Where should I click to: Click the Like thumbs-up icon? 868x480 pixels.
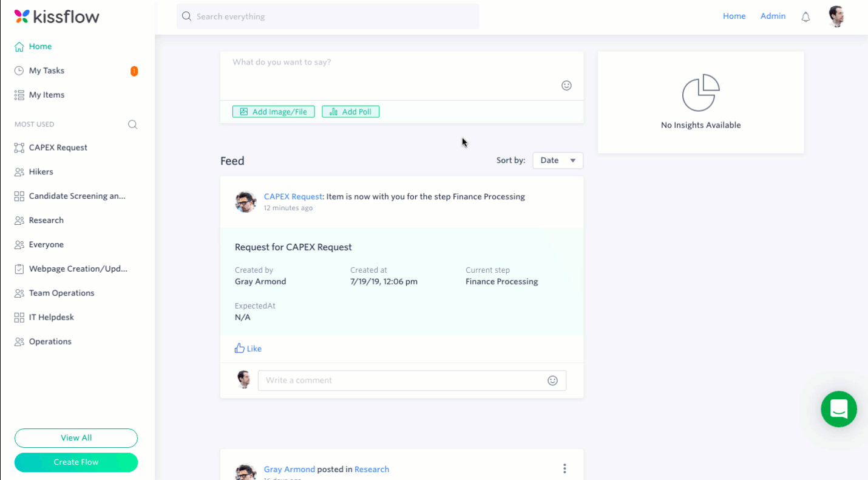(x=239, y=348)
